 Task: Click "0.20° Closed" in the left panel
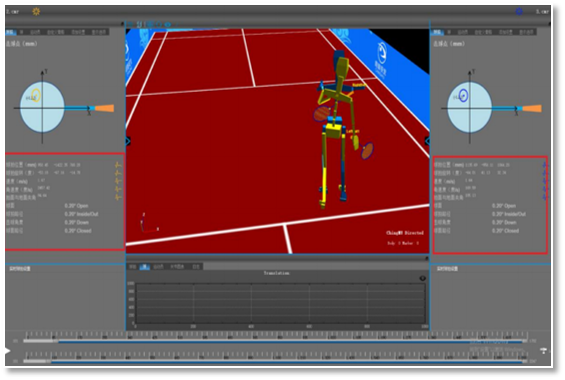(78, 231)
